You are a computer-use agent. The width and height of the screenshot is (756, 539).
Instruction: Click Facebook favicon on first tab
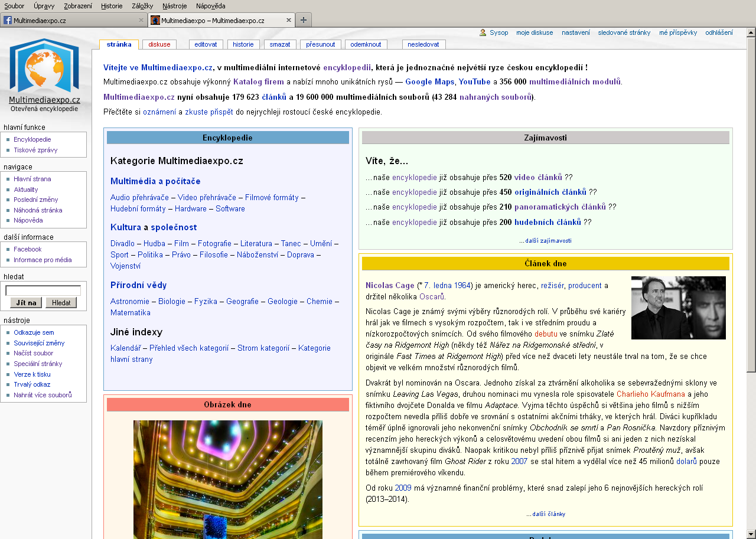[8, 20]
